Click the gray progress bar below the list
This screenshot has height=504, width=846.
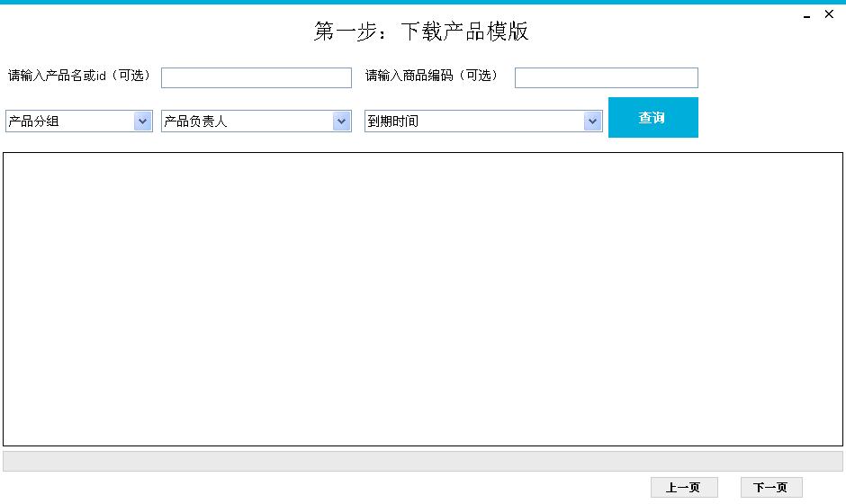click(x=423, y=461)
